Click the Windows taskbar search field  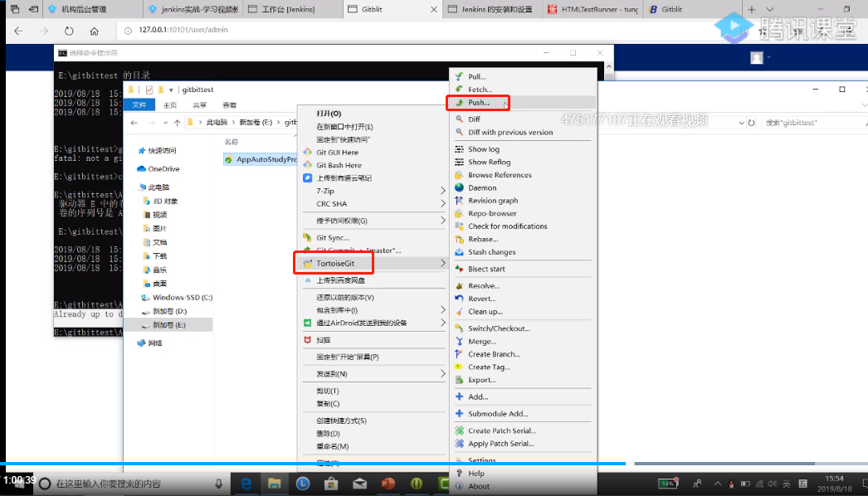[131, 484]
